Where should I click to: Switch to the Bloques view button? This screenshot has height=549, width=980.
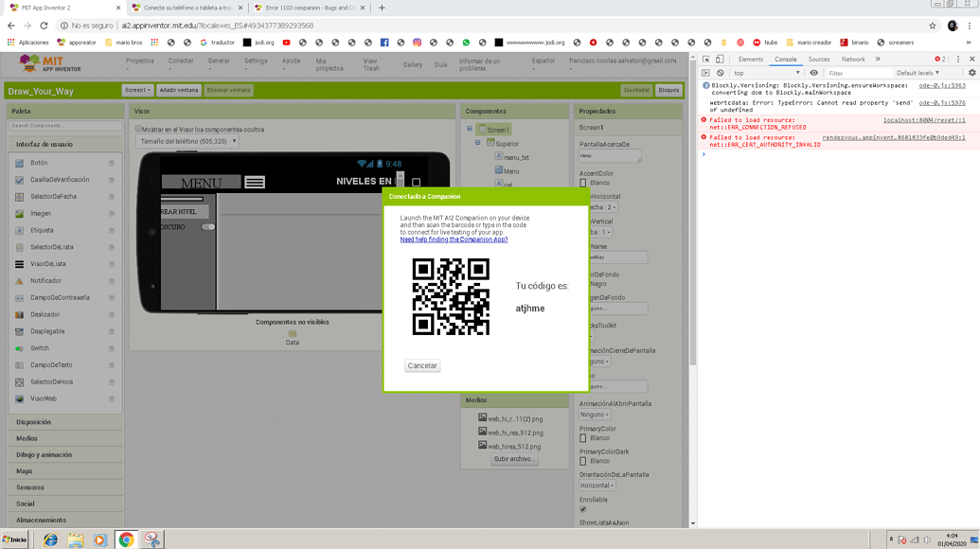coord(668,91)
